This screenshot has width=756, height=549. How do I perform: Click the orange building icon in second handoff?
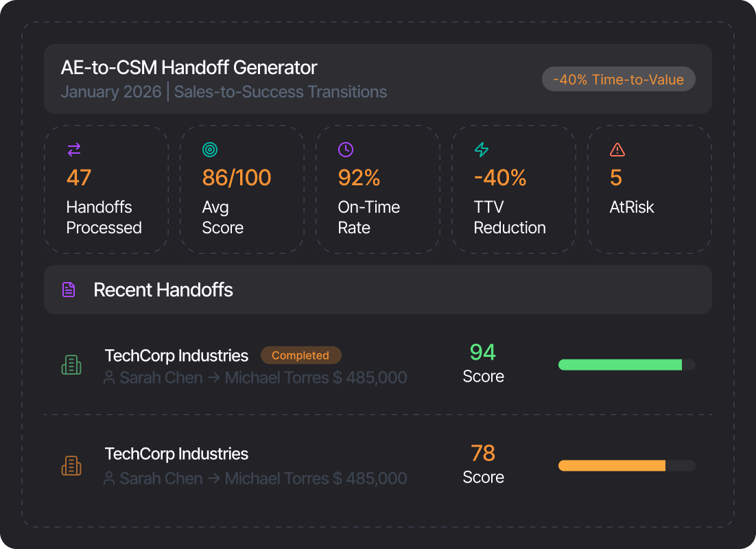click(71, 465)
